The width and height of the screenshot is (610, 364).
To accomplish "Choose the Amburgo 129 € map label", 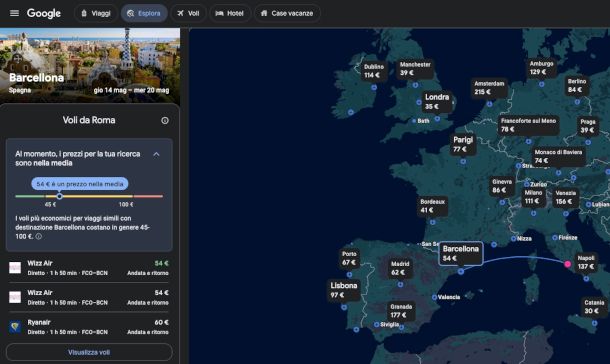I will [x=541, y=68].
